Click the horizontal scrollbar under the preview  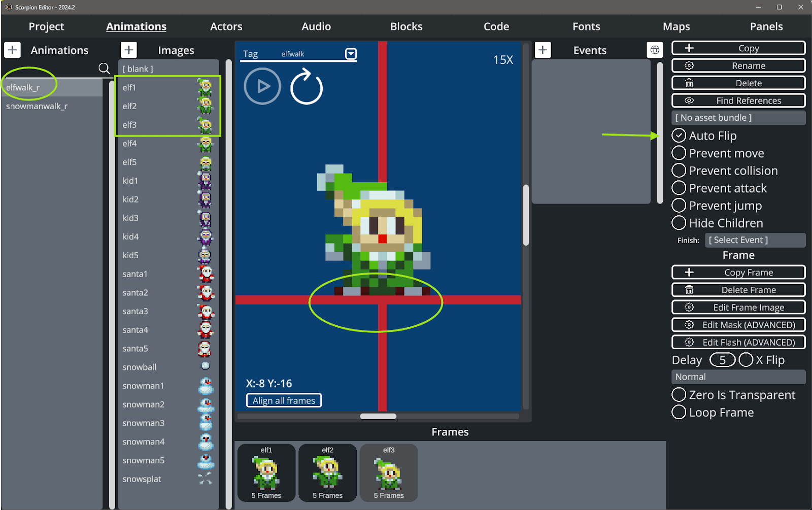tap(378, 416)
